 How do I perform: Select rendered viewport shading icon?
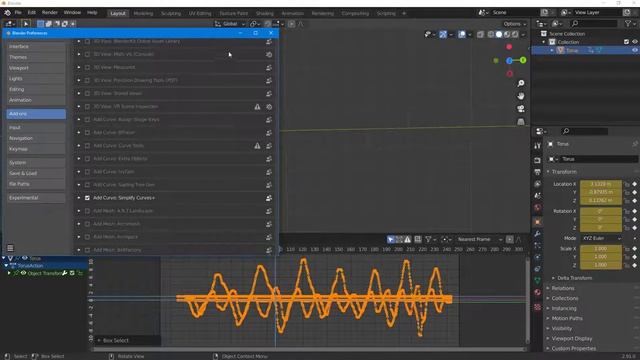click(515, 34)
